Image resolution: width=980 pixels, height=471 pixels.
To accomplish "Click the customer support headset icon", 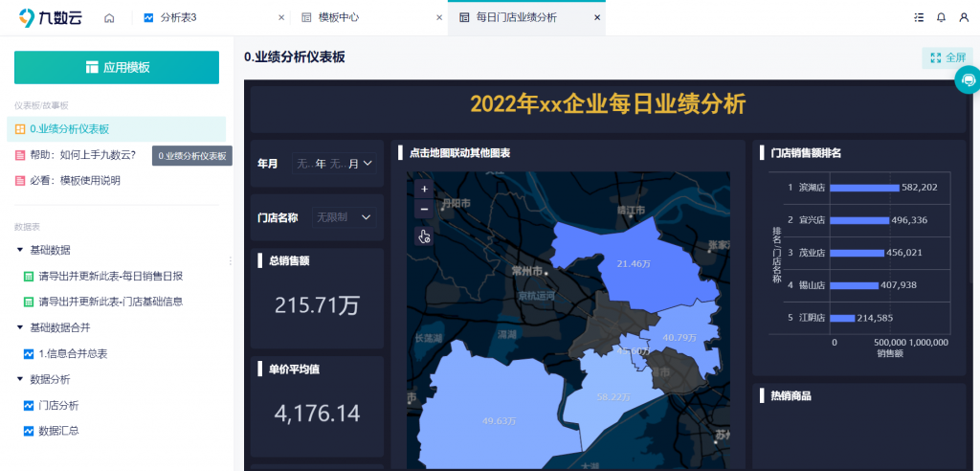I will click(x=968, y=80).
